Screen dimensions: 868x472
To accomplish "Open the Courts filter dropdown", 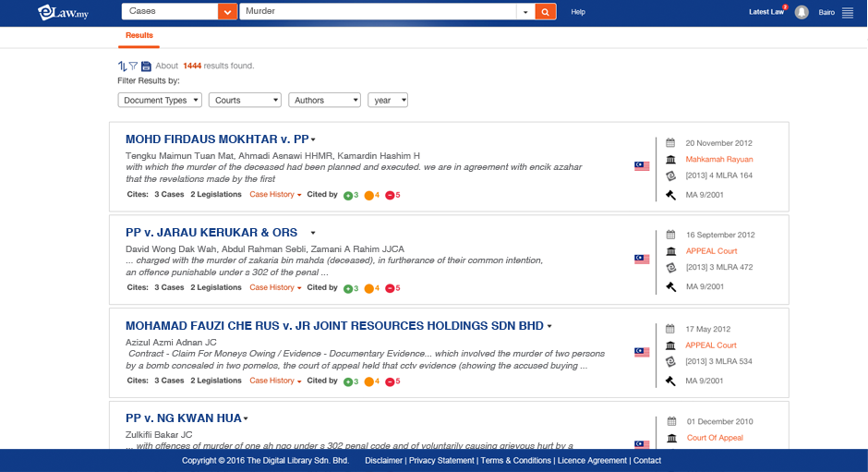I will pyautogui.click(x=245, y=100).
